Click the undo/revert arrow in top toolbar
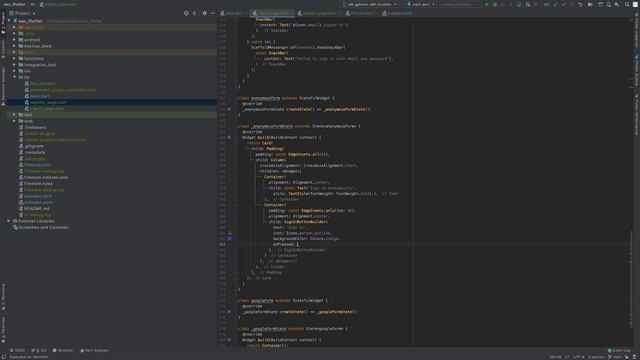This screenshot has width=640, height=360. tap(580, 4)
